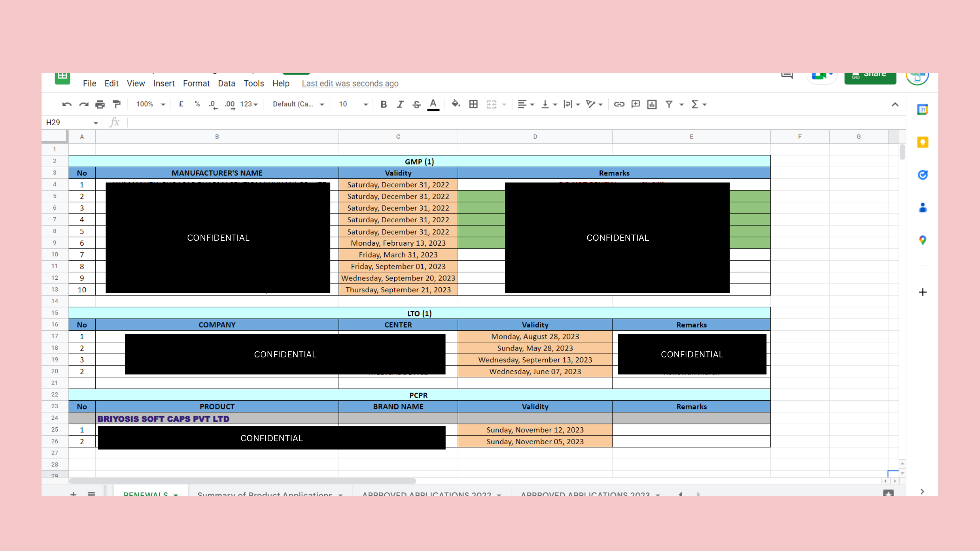Open the Google Maps sidebar icon
The height and width of the screenshot is (551, 980).
(x=923, y=240)
